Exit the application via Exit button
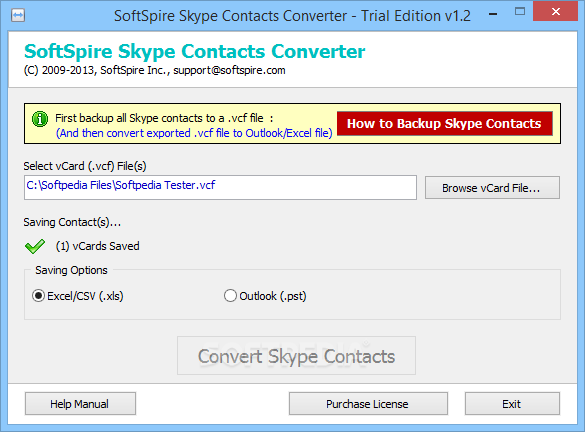The width and height of the screenshot is (585, 432). point(512,404)
